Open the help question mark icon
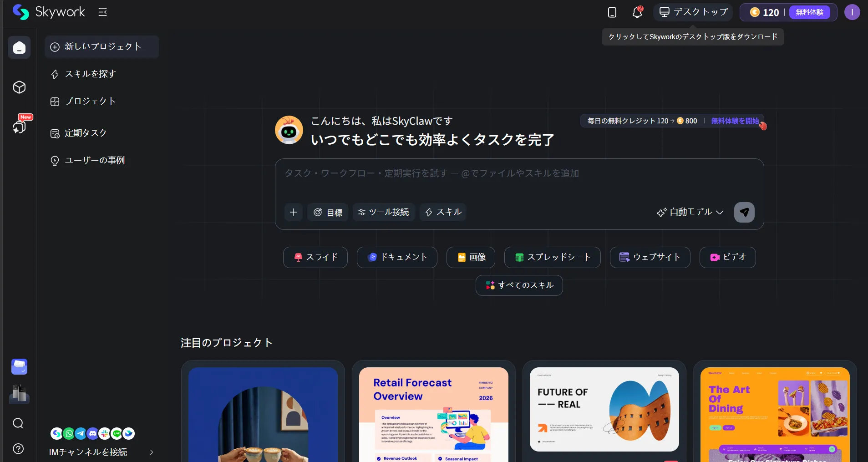This screenshot has height=462, width=868. 18,449
